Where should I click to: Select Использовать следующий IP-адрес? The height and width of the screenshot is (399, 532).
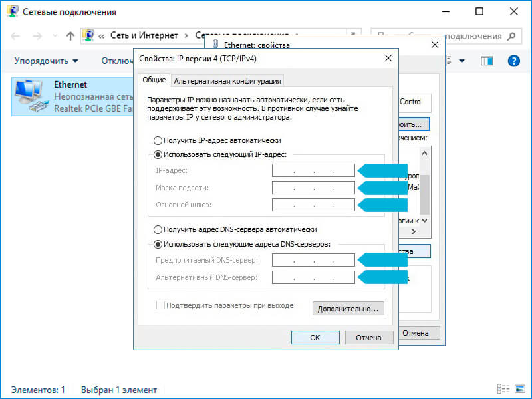[x=220, y=155]
